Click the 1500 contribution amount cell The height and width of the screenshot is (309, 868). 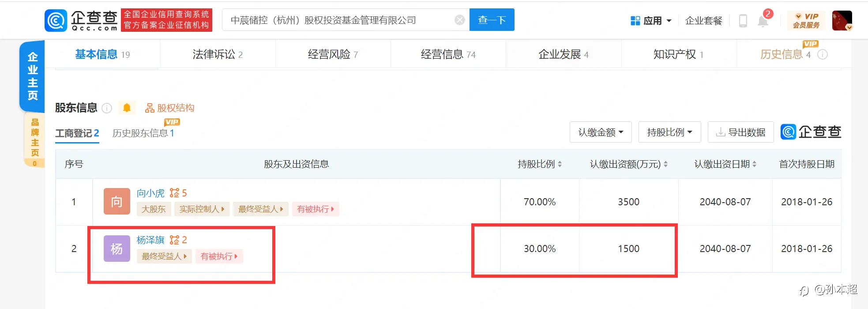coord(628,249)
